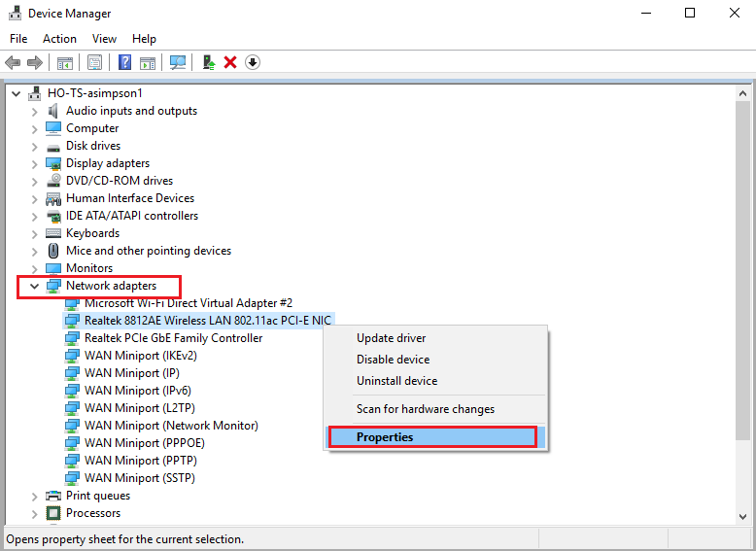Screen dimensions: 756x551
Task: Open the Action menu
Action: (59, 39)
